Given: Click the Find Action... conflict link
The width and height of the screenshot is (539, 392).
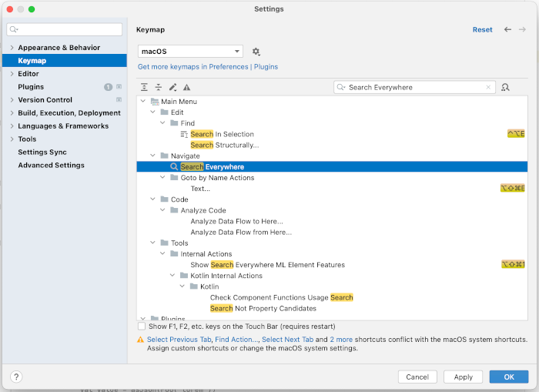Looking at the screenshot, I should click(236, 340).
